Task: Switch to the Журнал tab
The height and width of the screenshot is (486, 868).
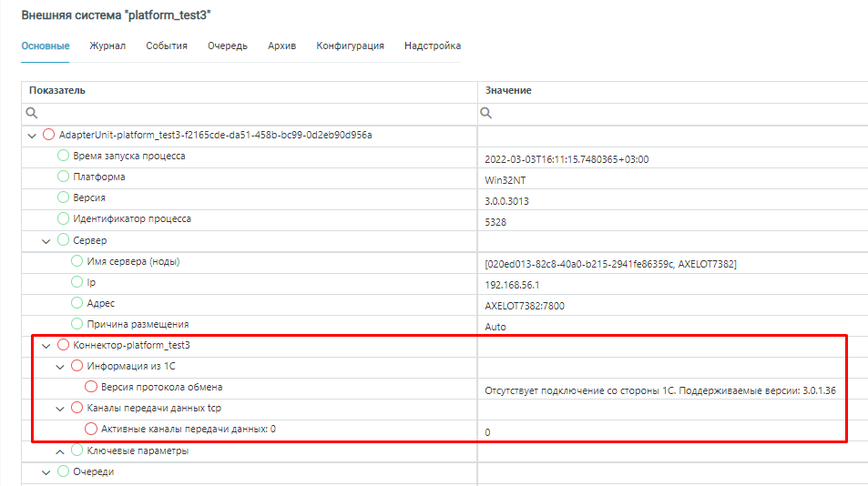Action: click(x=107, y=46)
